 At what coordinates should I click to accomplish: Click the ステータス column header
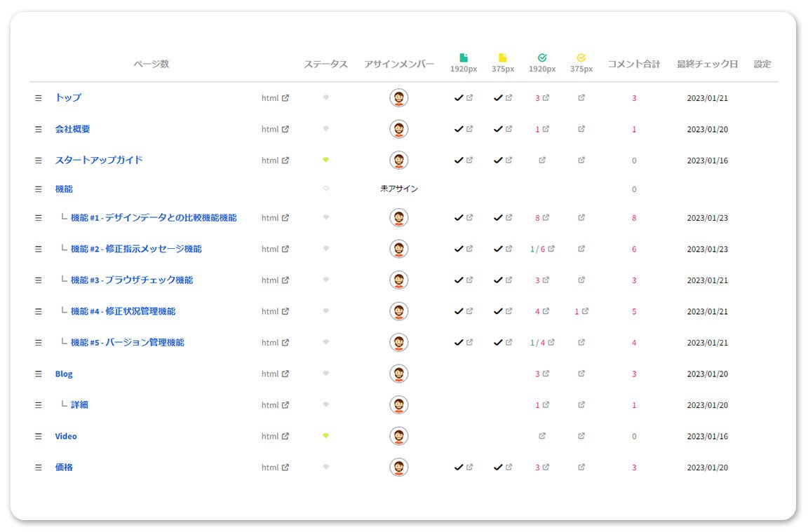325,64
